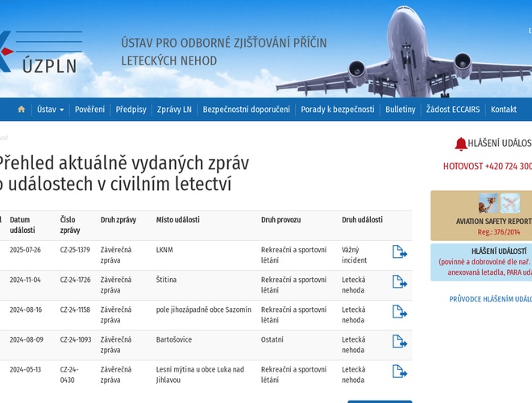This screenshot has width=532, height=403.
Task: Click the home icon in navigation bar
Action: point(22,110)
